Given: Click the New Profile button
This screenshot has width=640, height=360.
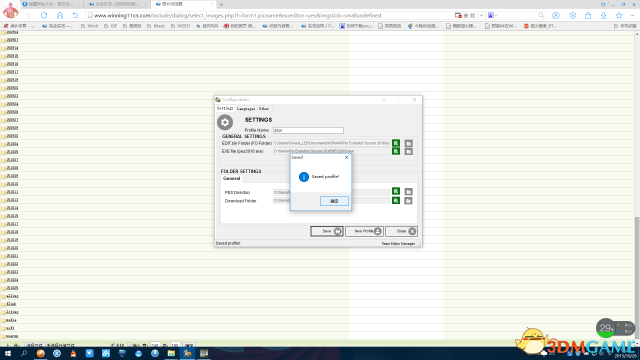Looking at the screenshot, I should tap(364, 231).
